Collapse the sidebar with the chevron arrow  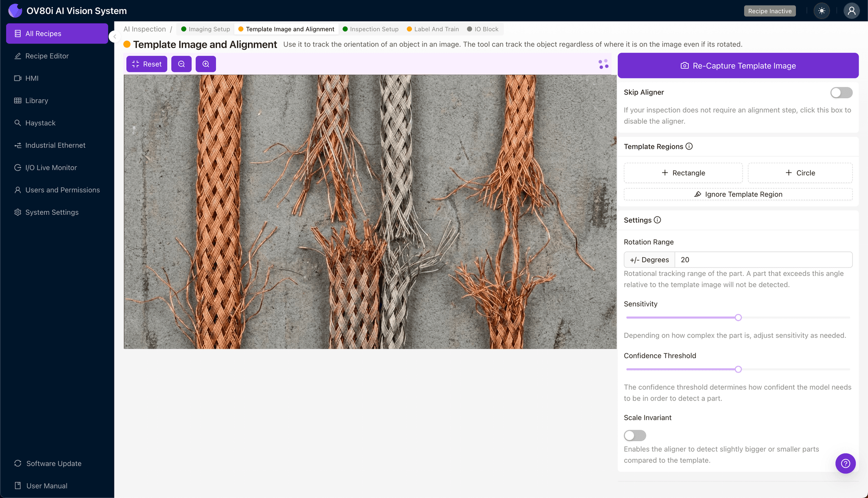[x=114, y=36]
